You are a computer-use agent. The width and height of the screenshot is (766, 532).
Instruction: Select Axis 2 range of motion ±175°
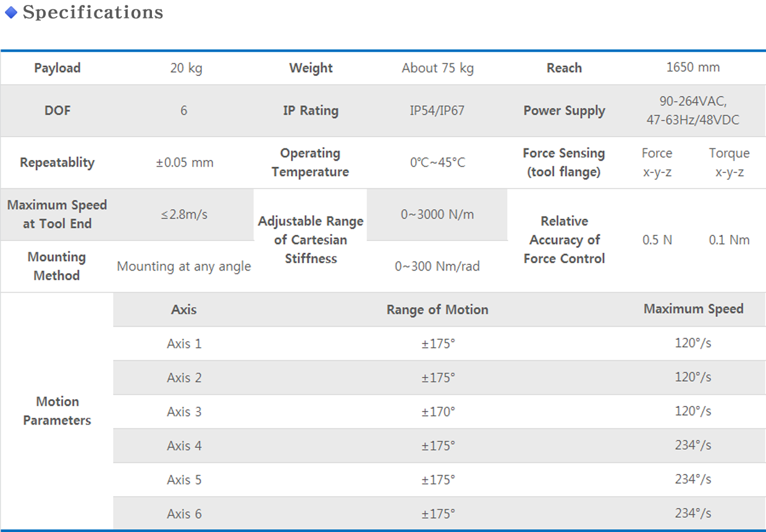(438, 378)
